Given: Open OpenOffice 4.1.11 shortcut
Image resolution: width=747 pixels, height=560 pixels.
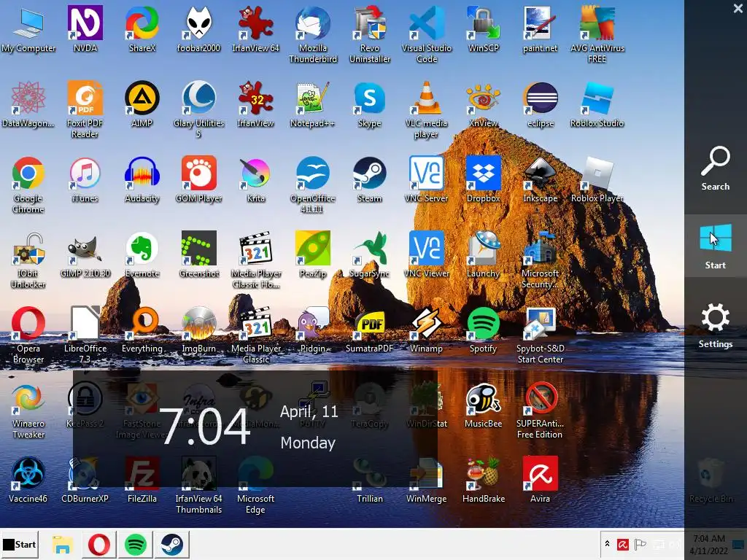Looking at the screenshot, I should coord(312,184).
